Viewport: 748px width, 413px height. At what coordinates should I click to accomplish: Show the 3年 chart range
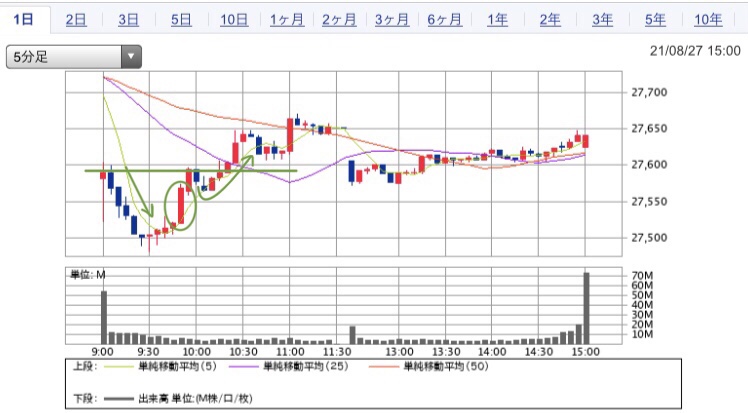click(x=603, y=20)
